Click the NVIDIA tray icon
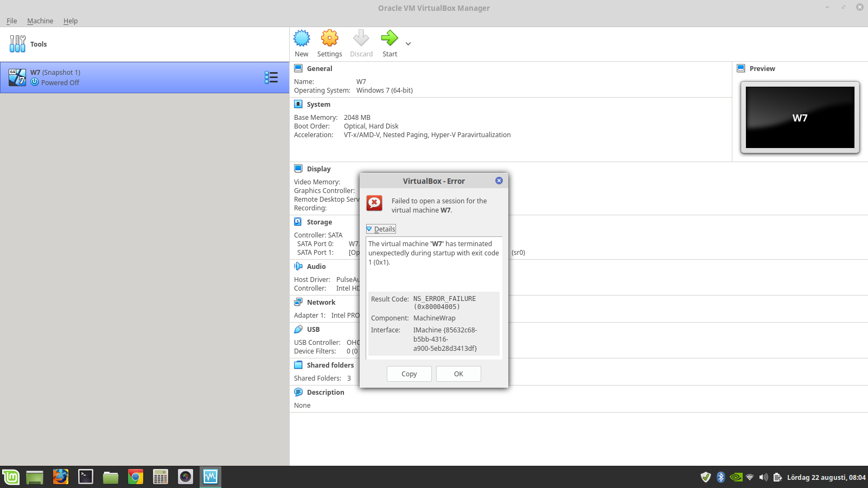The height and width of the screenshot is (488, 868). [x=736, y=477]
